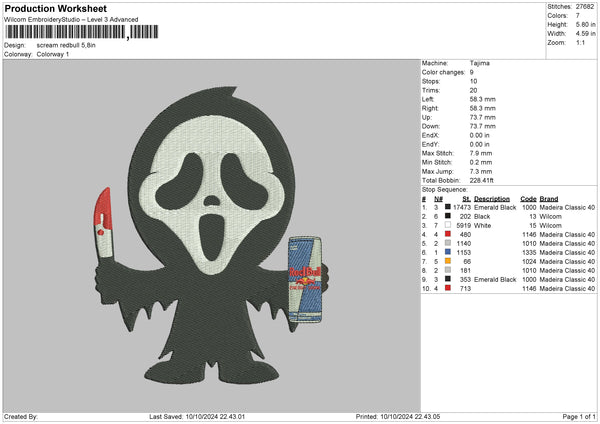Click the total bobbin value "228.41ft"
This screenshot has height=424, width=600.
tap(481, 180)
